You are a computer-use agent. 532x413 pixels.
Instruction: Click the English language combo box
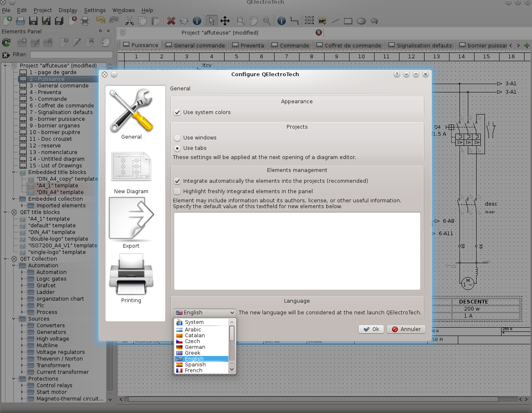pos(205,313)
